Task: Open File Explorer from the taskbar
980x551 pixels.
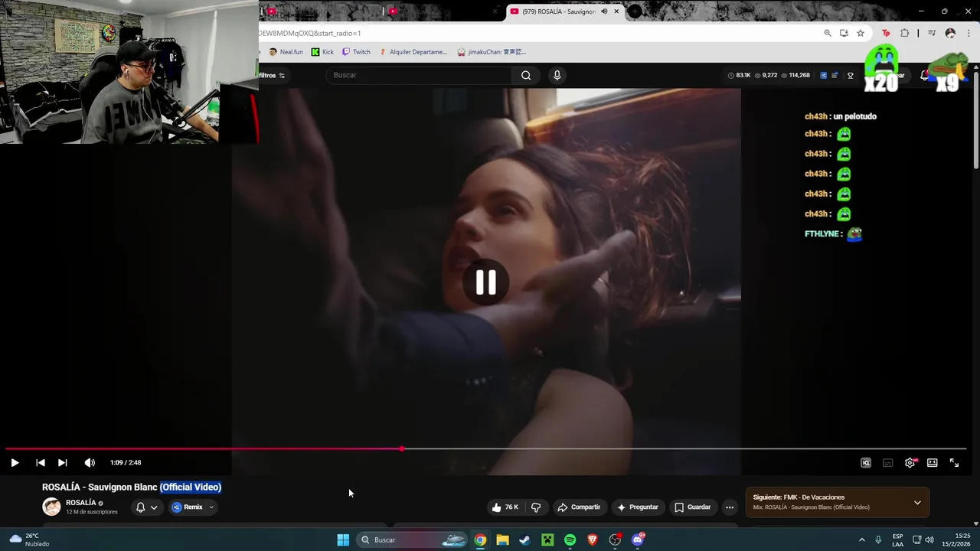Action: point(502,540)
